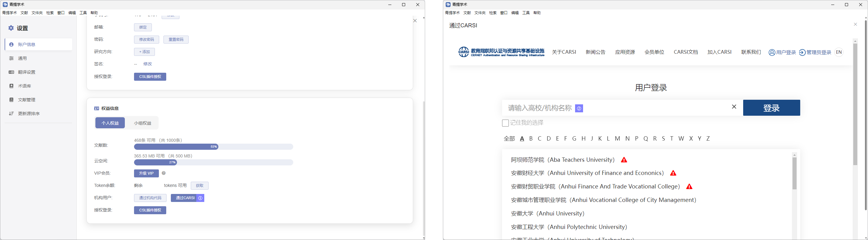The height and width of the screenshot is (240, 868).
Task: Click the university list scrollbar
Action: 795,174
